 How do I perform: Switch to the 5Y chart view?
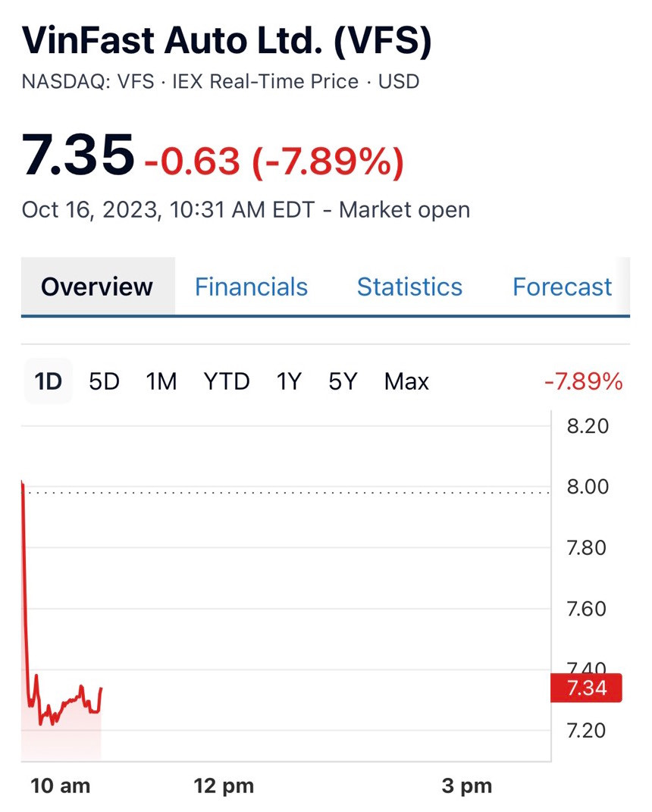342,381
